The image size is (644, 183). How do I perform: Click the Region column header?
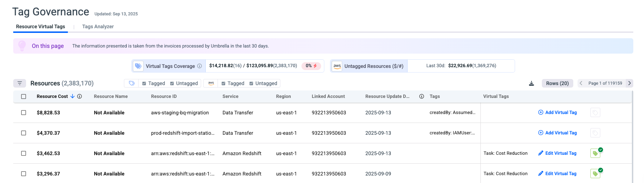pyautogui.click(x=283, y=97)
